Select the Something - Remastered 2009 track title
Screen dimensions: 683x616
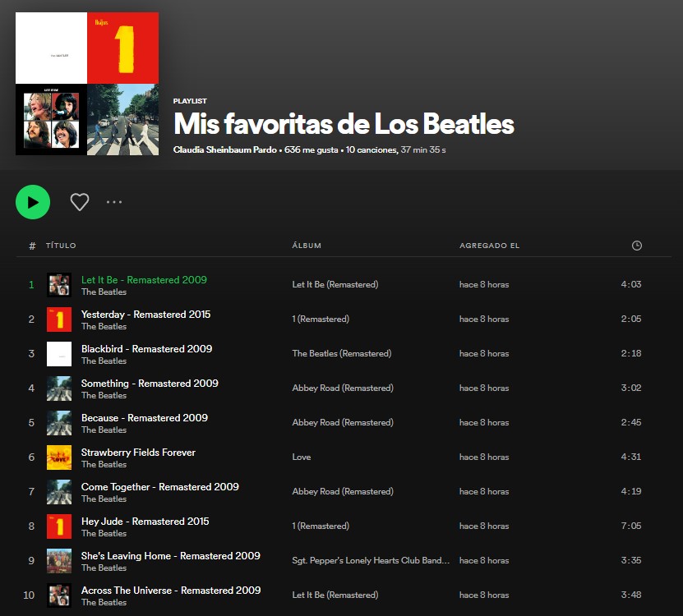coord(150,383)
